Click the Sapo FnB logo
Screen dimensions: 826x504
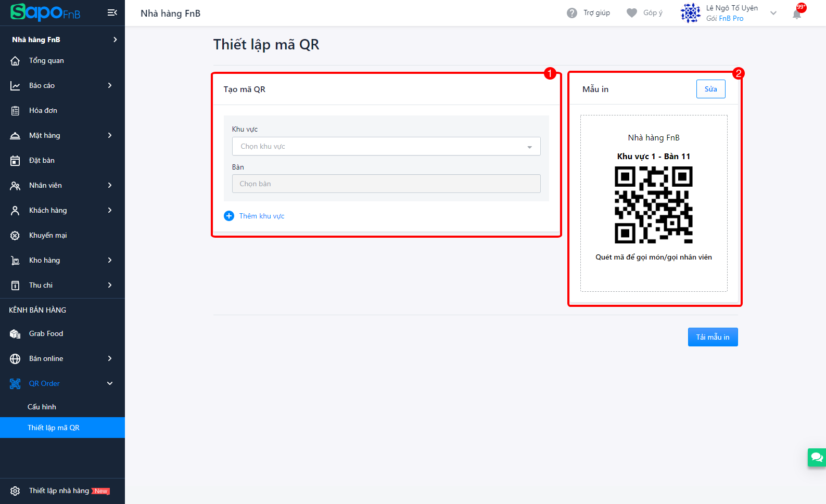tap(45, 12)
